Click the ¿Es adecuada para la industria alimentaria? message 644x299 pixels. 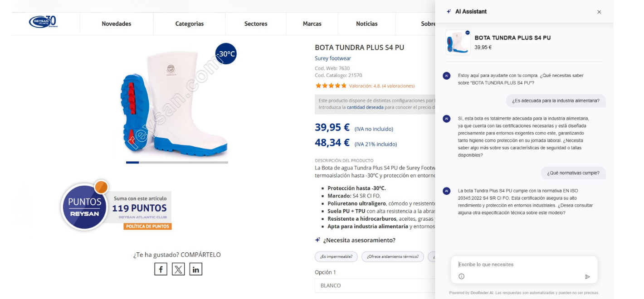tap(556, 101)
